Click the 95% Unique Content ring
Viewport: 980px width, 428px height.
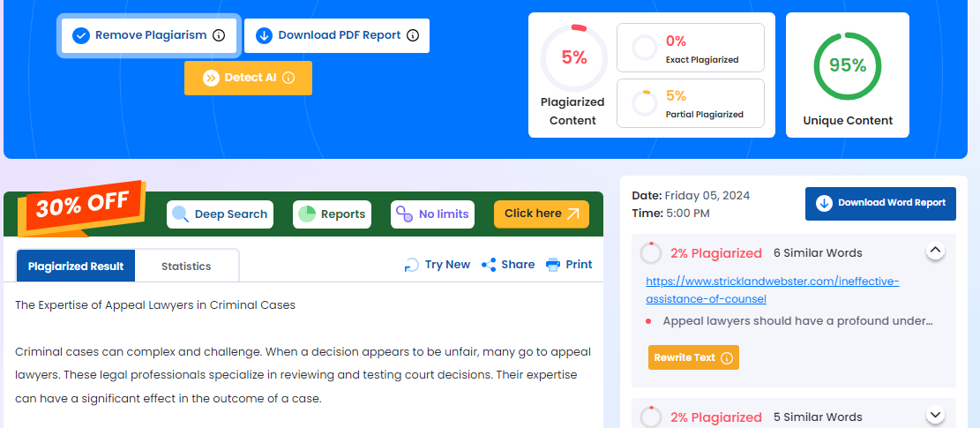coord(848,66)
